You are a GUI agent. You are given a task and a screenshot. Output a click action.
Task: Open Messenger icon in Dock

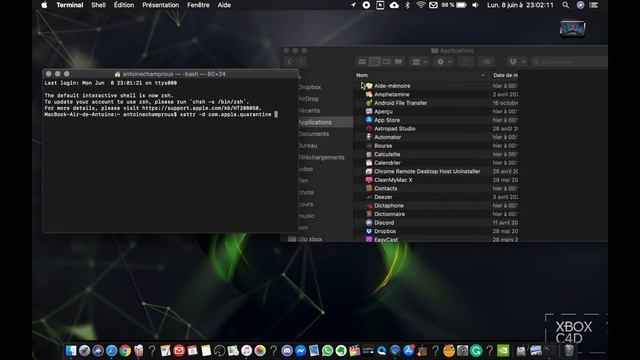tap(300, 351)
